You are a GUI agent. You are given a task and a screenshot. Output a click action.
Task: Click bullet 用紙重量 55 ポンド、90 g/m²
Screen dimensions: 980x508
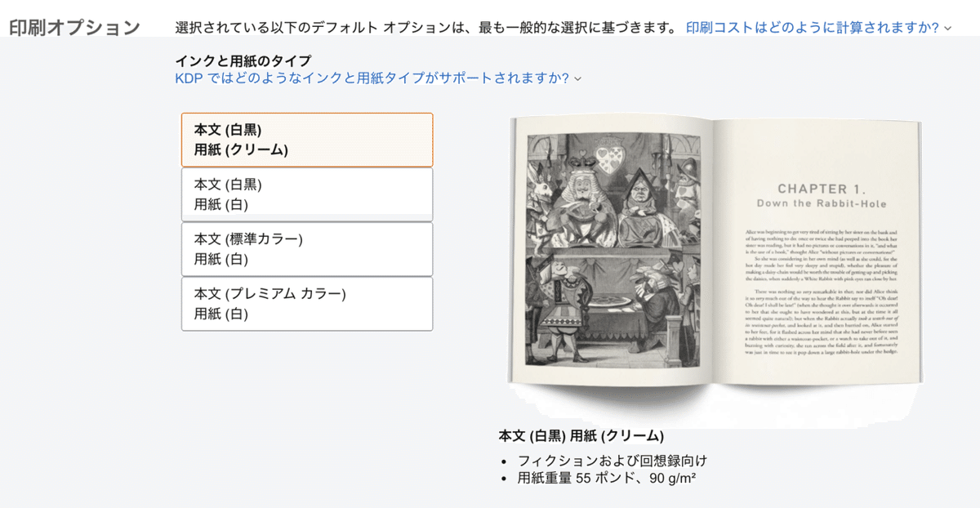click(607, 478)
